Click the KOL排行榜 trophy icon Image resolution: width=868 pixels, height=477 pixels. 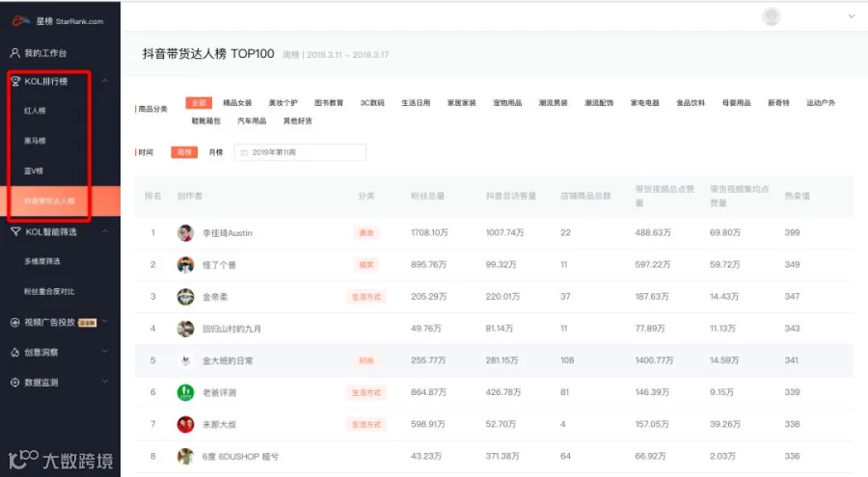tap(15, 81)
